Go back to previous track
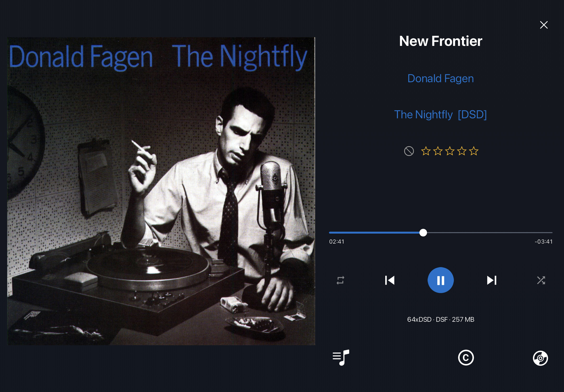564x392 pixels. [x=390, y=280]
